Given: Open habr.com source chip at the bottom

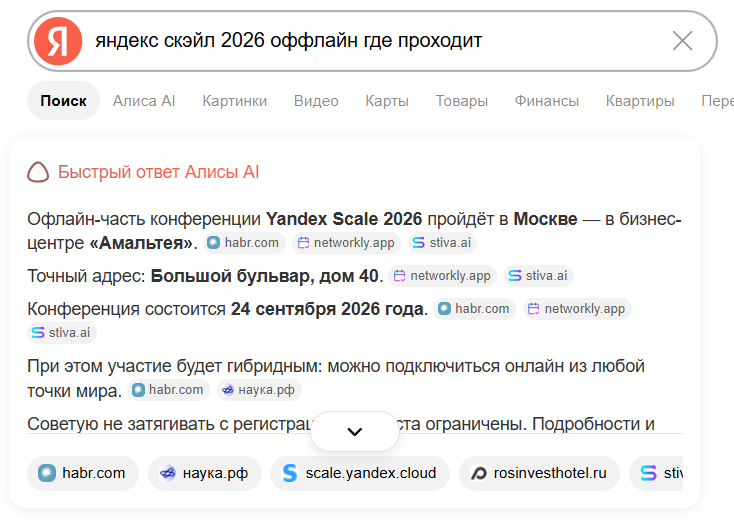Looking at the screenshot, I should coord(83,473).
